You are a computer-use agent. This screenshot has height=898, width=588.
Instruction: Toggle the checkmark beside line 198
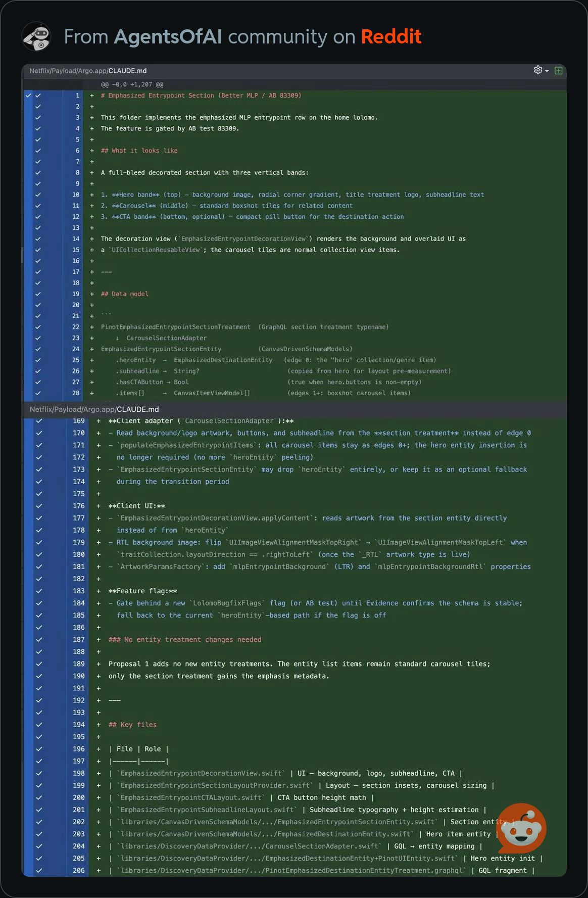39,773
